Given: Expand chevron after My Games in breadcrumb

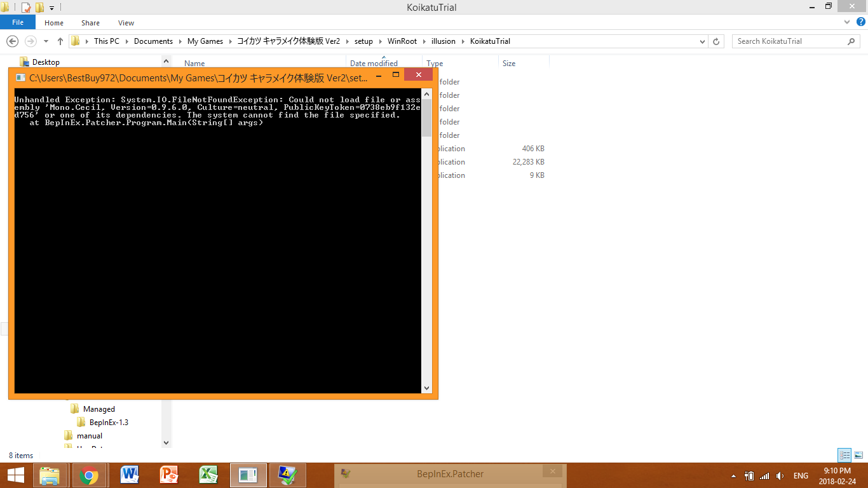Looking at the screenshot, I should [x=230, y=41].
